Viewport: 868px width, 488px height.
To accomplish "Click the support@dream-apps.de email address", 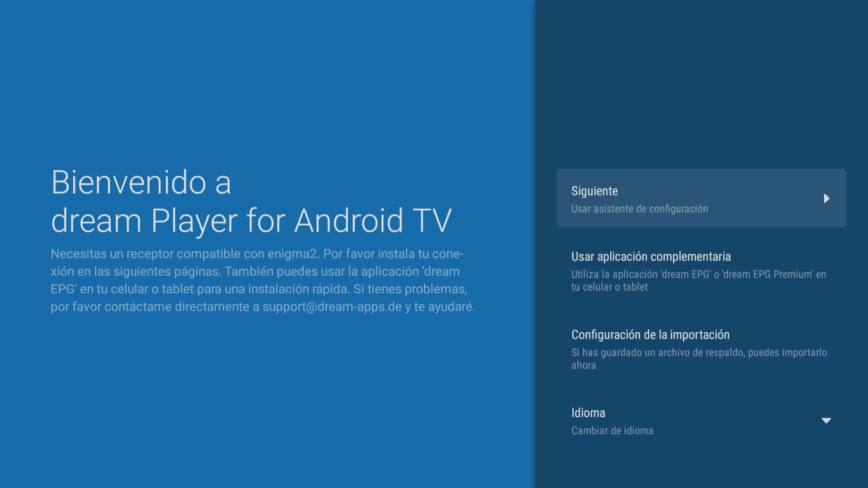I will click(x=332, y=307).
